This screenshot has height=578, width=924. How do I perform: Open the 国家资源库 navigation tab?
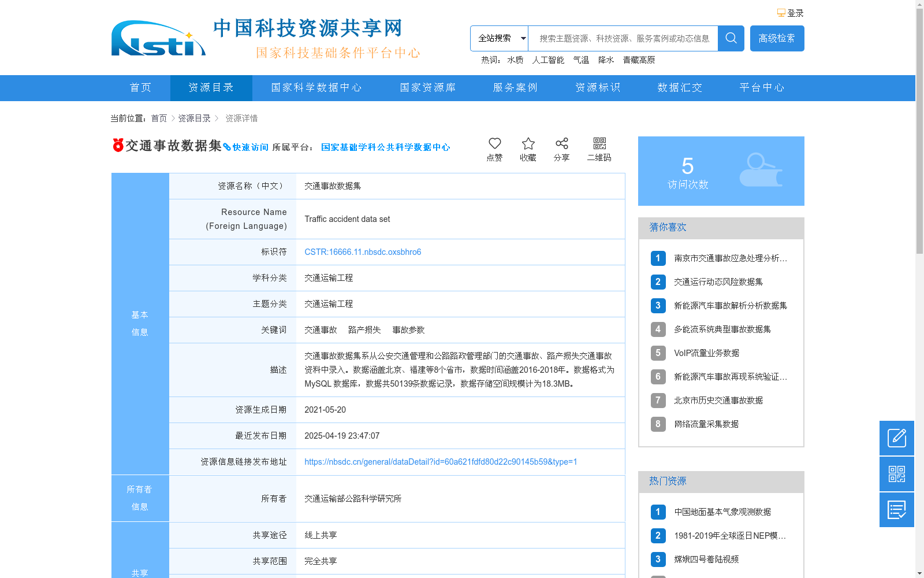pyautogui.click(x=428, y=88)
